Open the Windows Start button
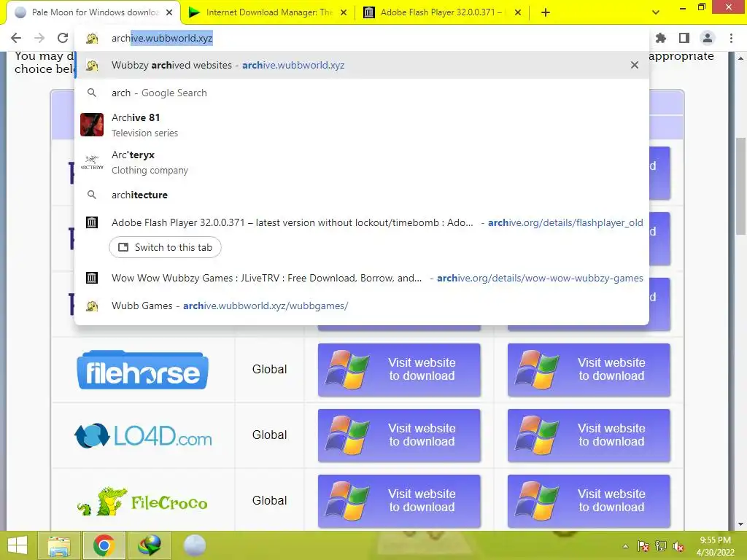747x560 pixels. (18, 545)
